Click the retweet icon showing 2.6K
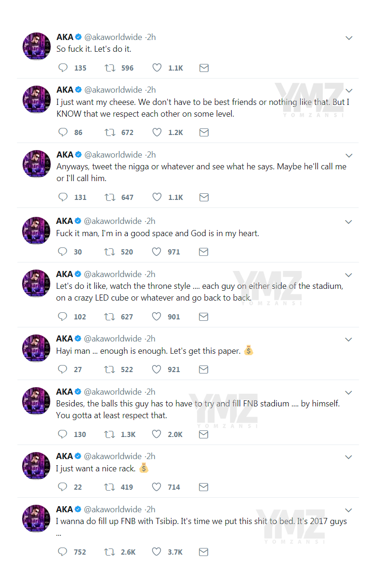The image size is (376, 588). click(110, 552)
